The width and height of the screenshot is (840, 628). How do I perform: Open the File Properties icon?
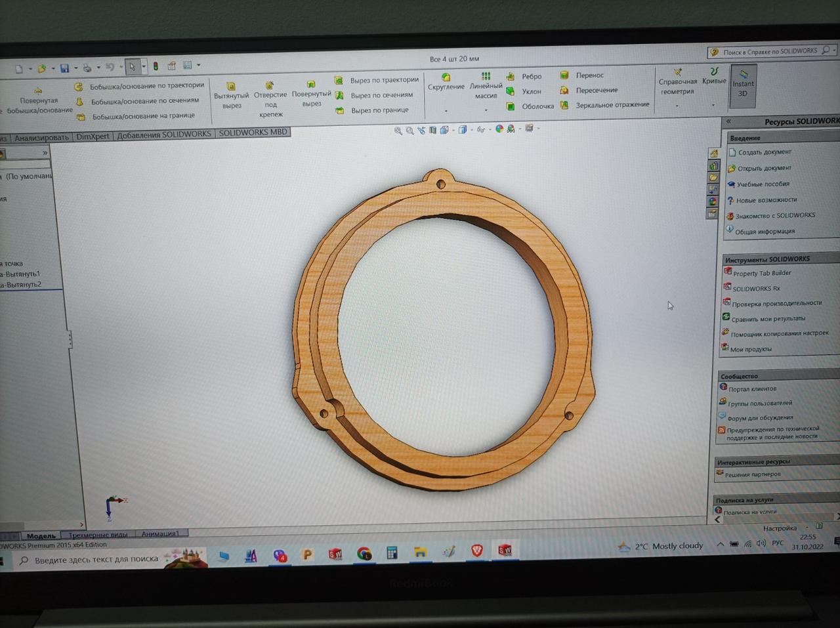[172, 66]
